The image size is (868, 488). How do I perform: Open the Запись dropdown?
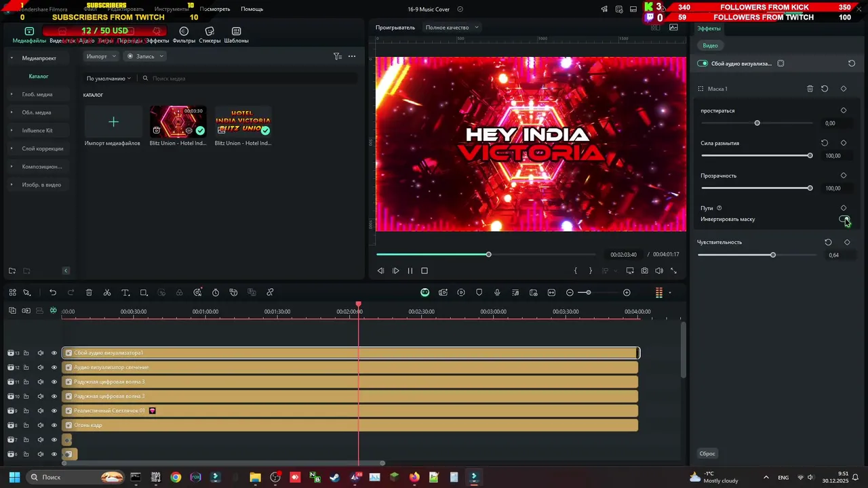pyautogui.click(x=145, y=56)
